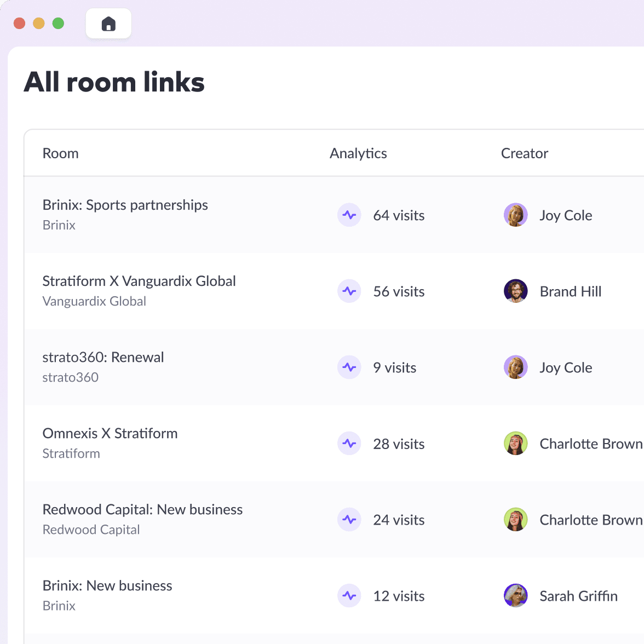This screenshot has width=644, height=644.
Task: Click the 28 visits value
Action: tap(399, 444)
